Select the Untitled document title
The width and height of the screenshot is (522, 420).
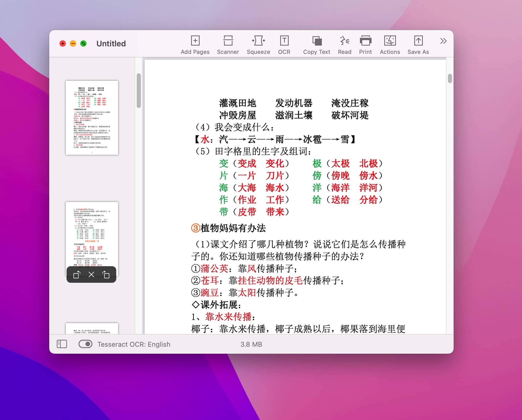[112, 44]
